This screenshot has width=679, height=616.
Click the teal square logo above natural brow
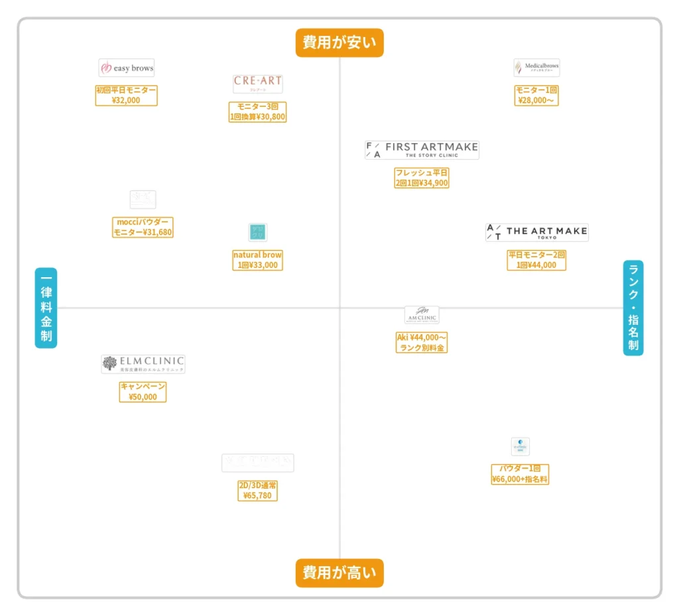coord(258,233)
